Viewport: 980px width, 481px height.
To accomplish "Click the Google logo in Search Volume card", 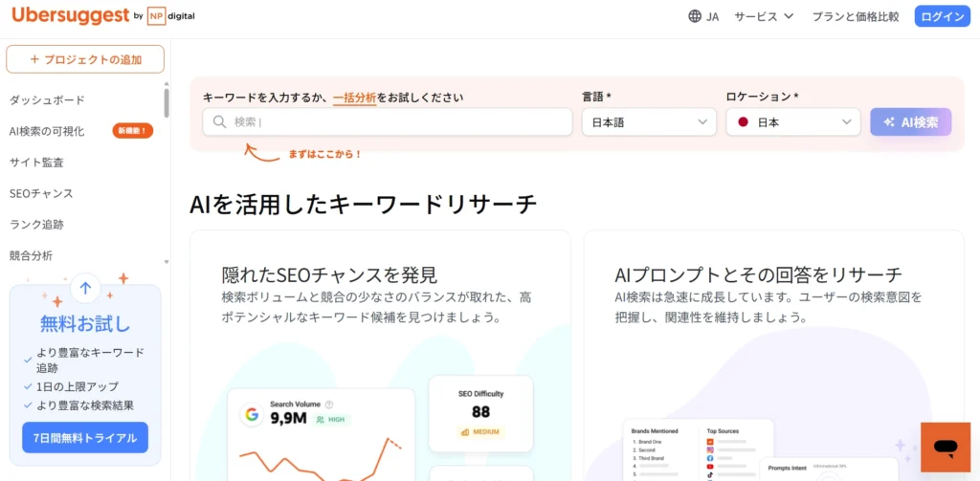I will pyautogui.click(x=252, y=414).
